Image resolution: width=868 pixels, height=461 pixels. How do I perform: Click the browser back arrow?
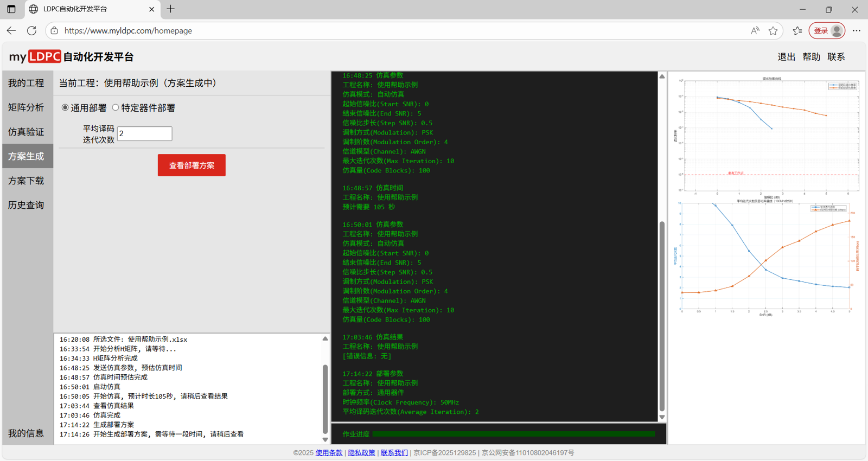(11, 31)
